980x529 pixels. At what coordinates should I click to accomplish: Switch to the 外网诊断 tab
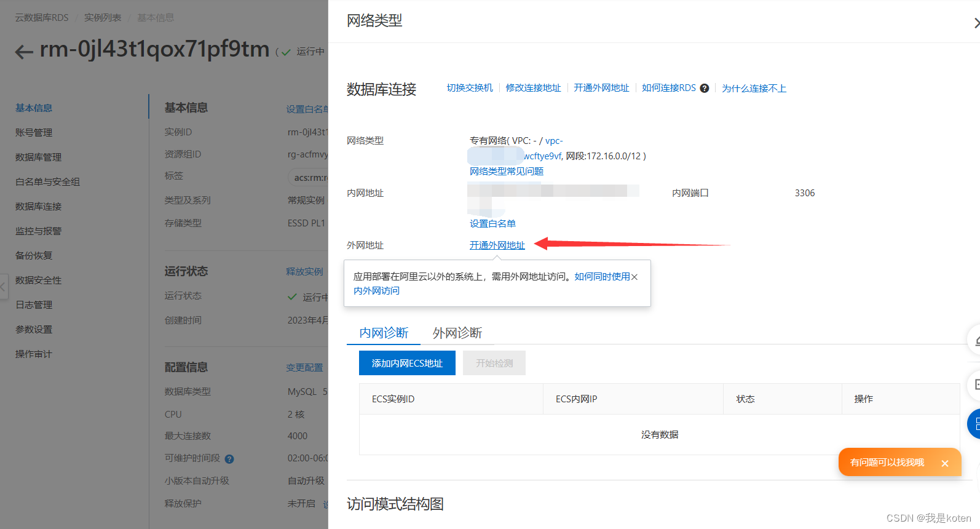pos(457,333)
